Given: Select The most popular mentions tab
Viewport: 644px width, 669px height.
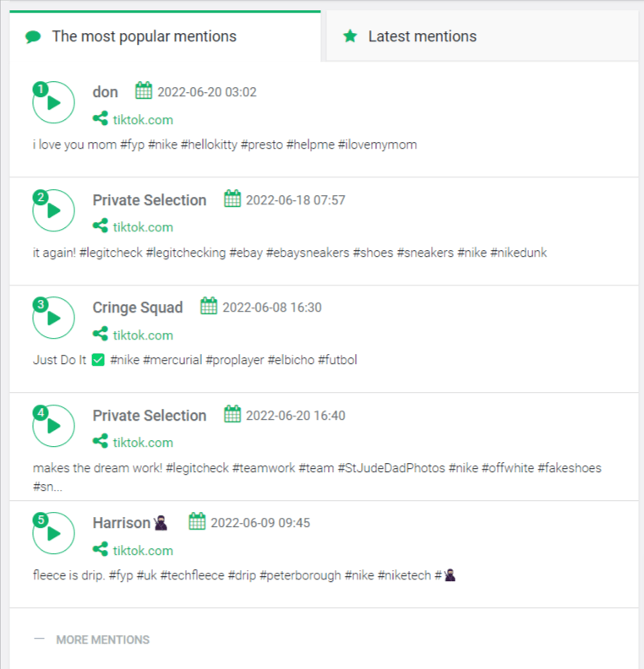Looking at the screenshot, I should [x=144, y=36].
